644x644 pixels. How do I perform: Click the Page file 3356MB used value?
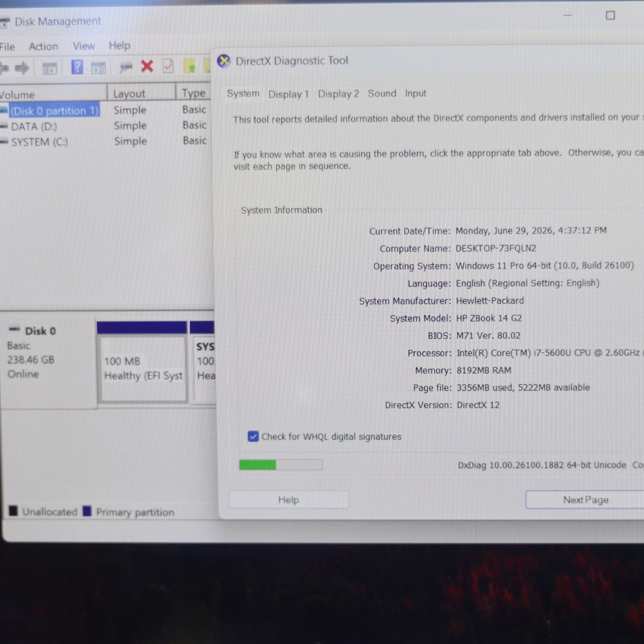(x=523, y=387)
